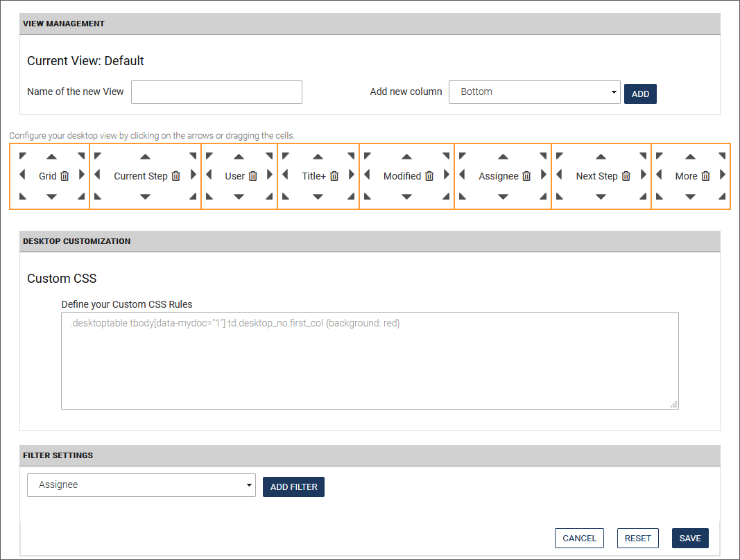Click right arrow in Assignee cell

[x=543, y=175]
